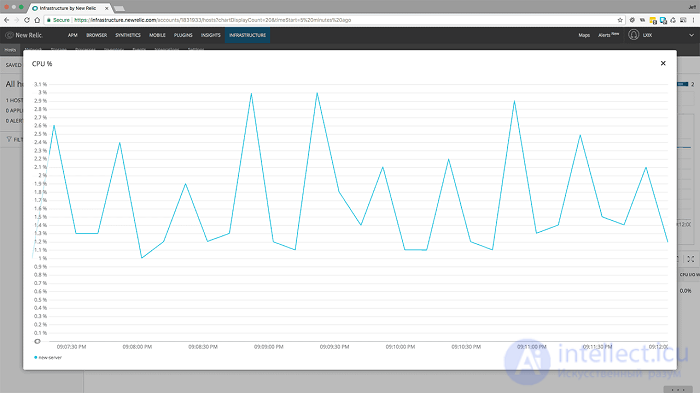Close the CPU % chart modal
Screen dimensions: 700x393
click(663, 63)
